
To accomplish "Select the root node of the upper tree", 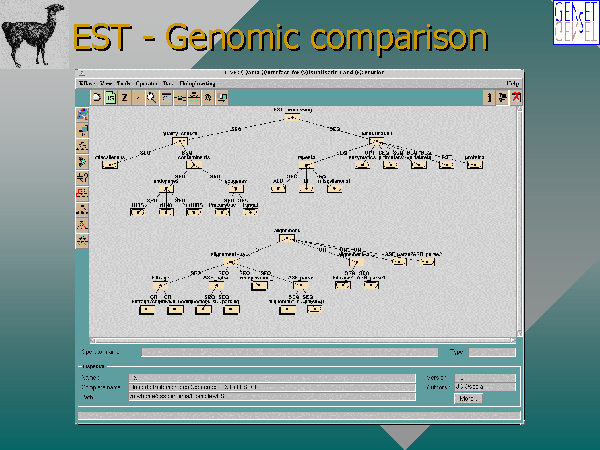I will tap(290, 119).
